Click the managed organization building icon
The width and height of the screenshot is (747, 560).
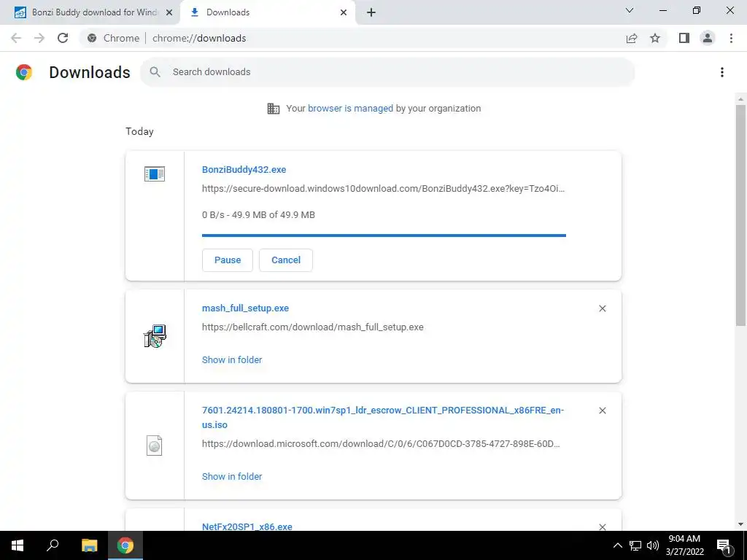274,109
